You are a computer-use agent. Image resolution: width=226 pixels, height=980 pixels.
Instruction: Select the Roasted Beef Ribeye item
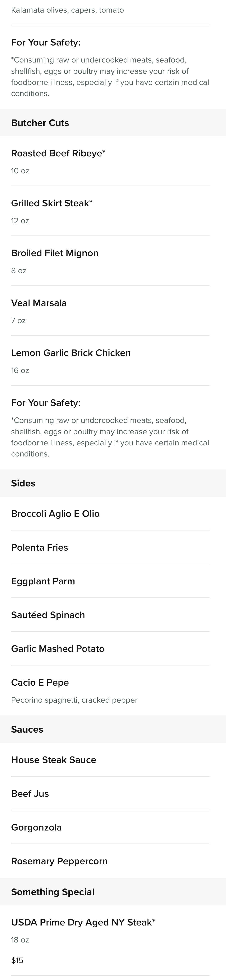(110, 161)
